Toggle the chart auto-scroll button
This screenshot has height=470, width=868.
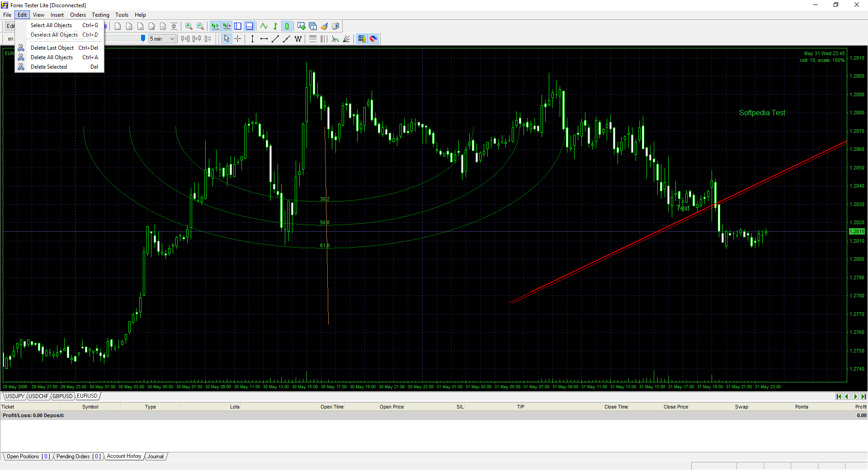(x=215, y=26)
